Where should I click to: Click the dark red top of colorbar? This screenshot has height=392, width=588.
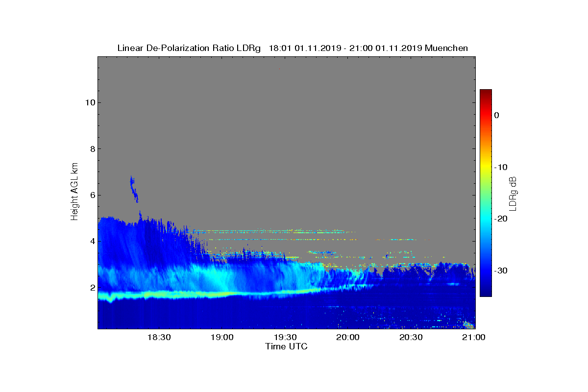point(486,93)
